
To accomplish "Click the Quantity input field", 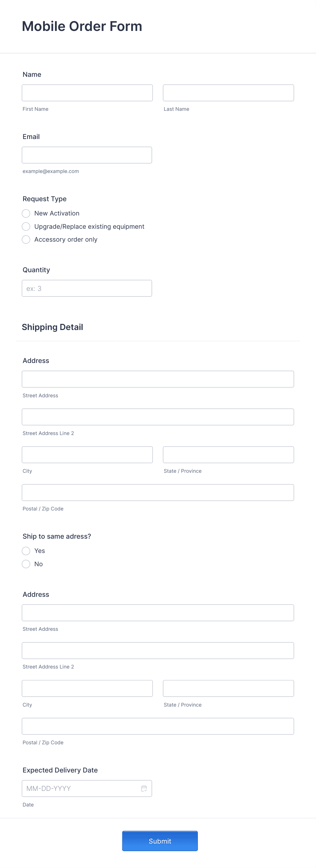I will 87,288.
